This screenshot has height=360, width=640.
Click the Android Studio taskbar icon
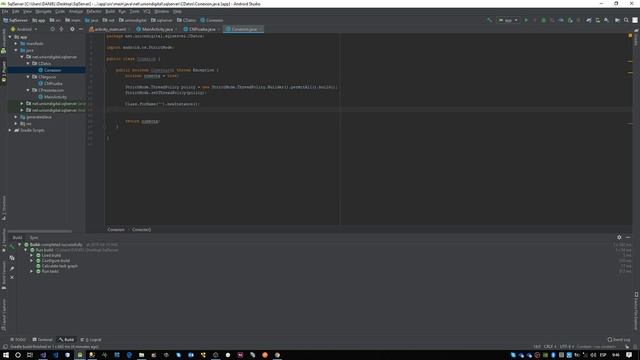(x=80, y=355)
